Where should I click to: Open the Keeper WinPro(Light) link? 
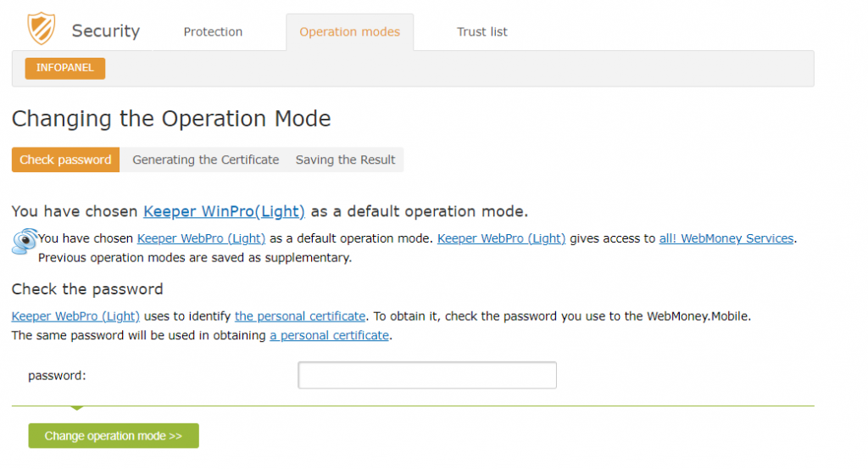pyautogui.click(x=224, y=212)
